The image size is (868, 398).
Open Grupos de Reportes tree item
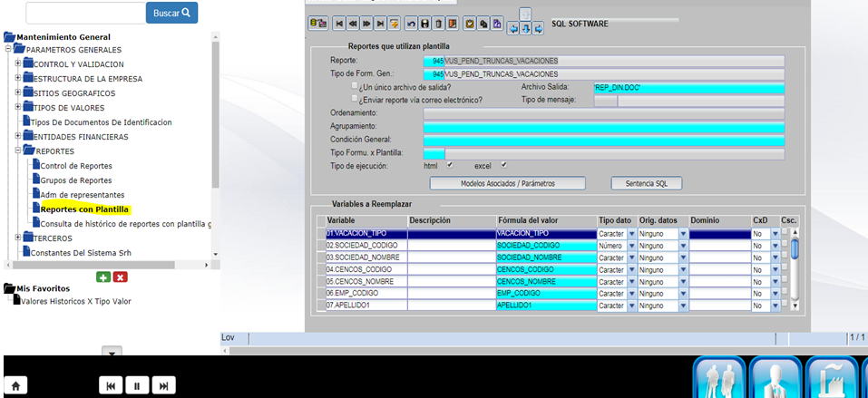click(75, 180)
